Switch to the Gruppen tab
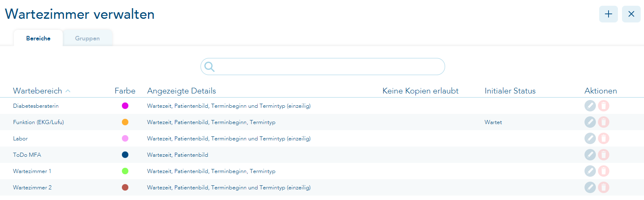 click(x=87, y=38)
